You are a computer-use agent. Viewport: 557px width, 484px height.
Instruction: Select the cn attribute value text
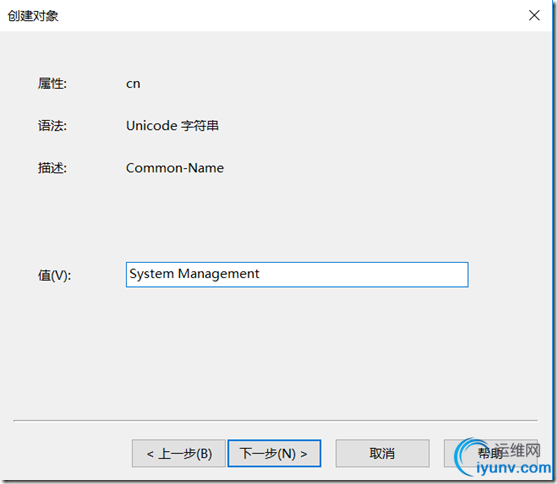coord(133,84)
